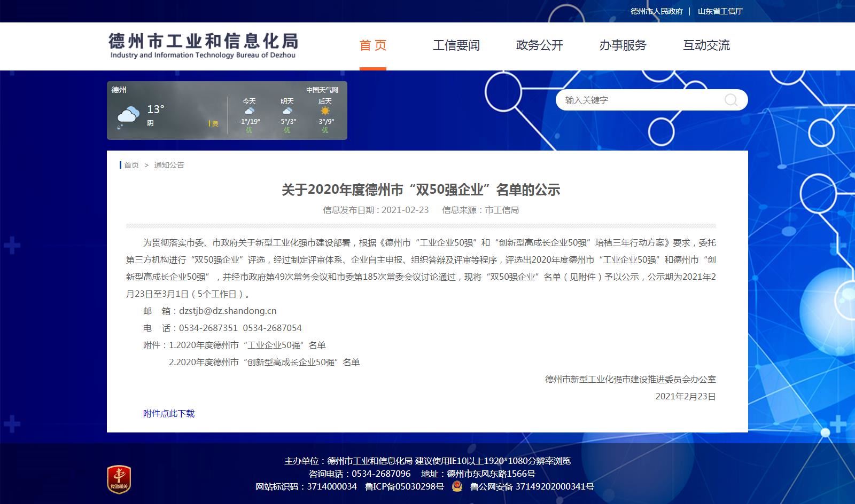855x504 pixels.
Task: Download attachment via 附件点此下载 link
Action: [169, 413]
